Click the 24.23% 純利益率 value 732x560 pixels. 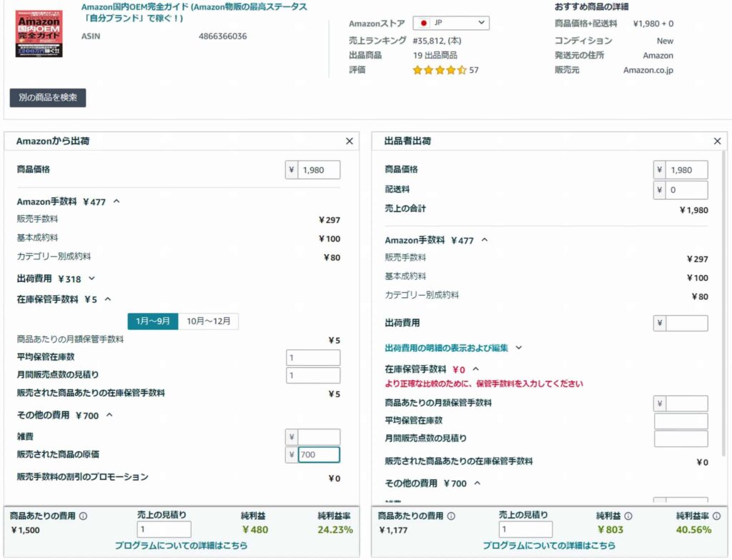335,530
